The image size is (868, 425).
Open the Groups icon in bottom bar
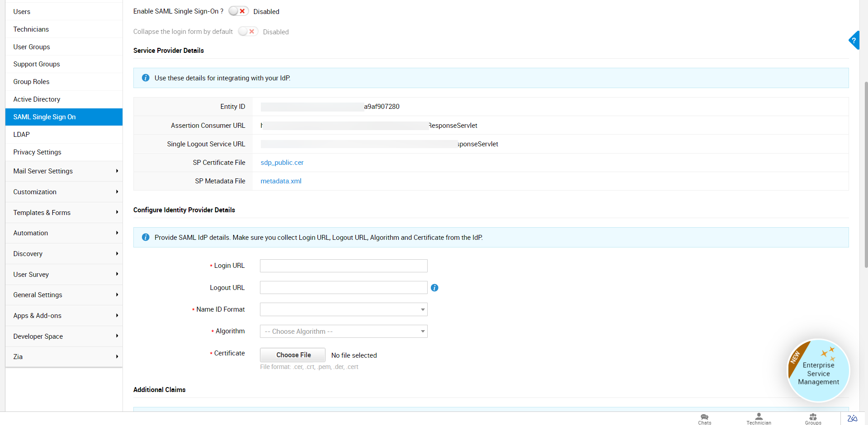813,419
